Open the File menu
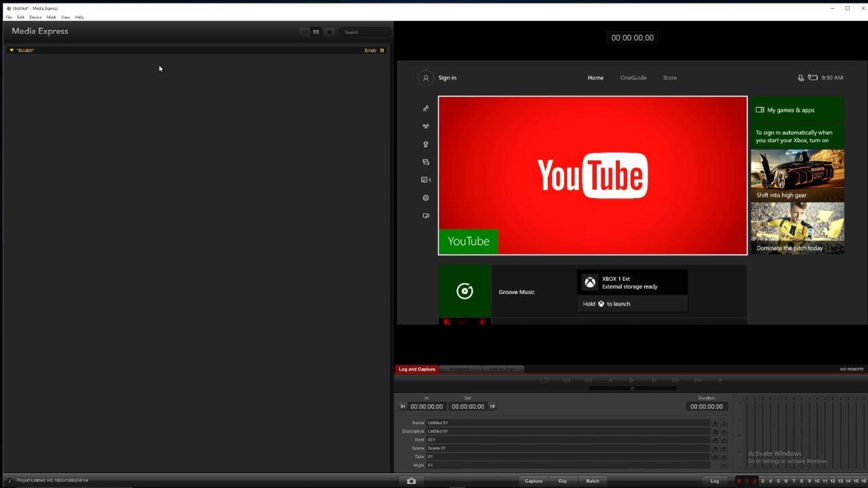The width and height of the screenshot is (868, 488). pos(9,17)
